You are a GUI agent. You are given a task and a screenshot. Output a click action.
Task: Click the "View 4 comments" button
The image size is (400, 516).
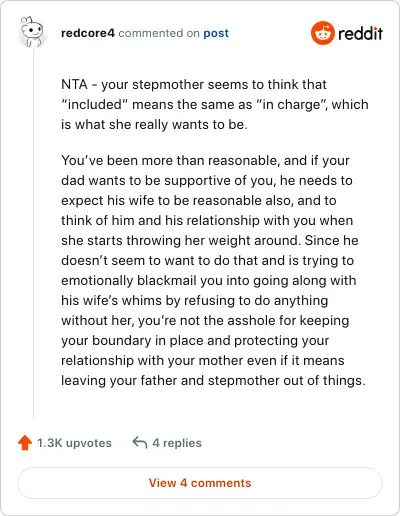tap(200, 483)
